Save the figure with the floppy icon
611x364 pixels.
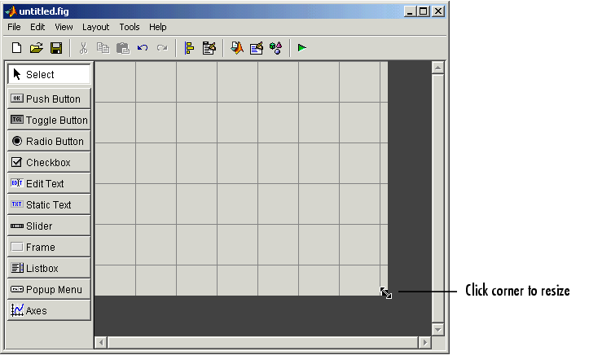click(x=56, y=48)
